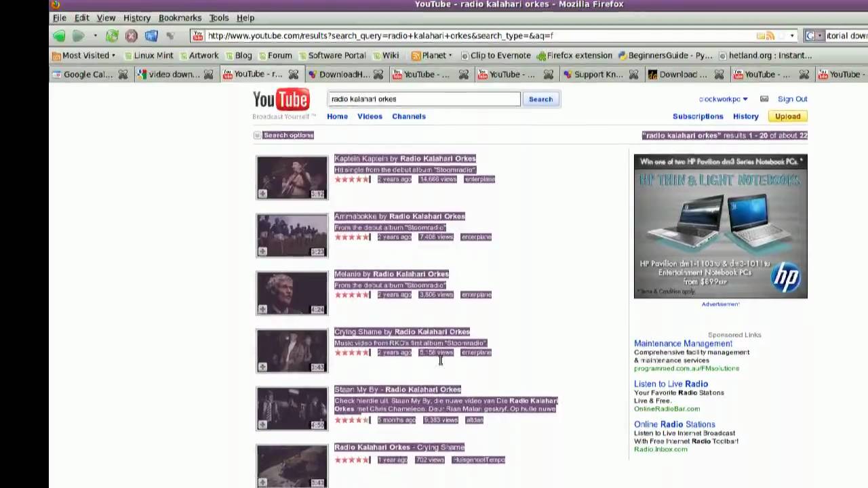
Task: Go to the Channels section link
Action: 409,117
